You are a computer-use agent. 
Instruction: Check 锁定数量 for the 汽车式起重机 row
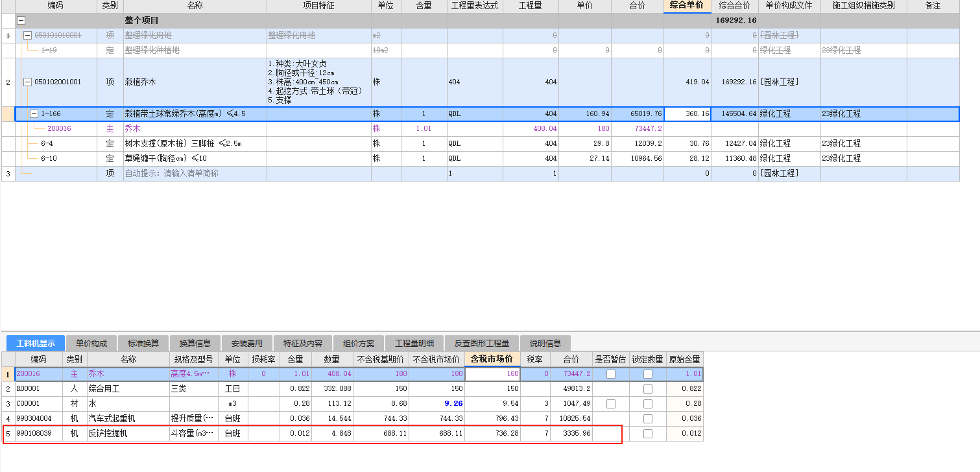click(x=647, y=419)
